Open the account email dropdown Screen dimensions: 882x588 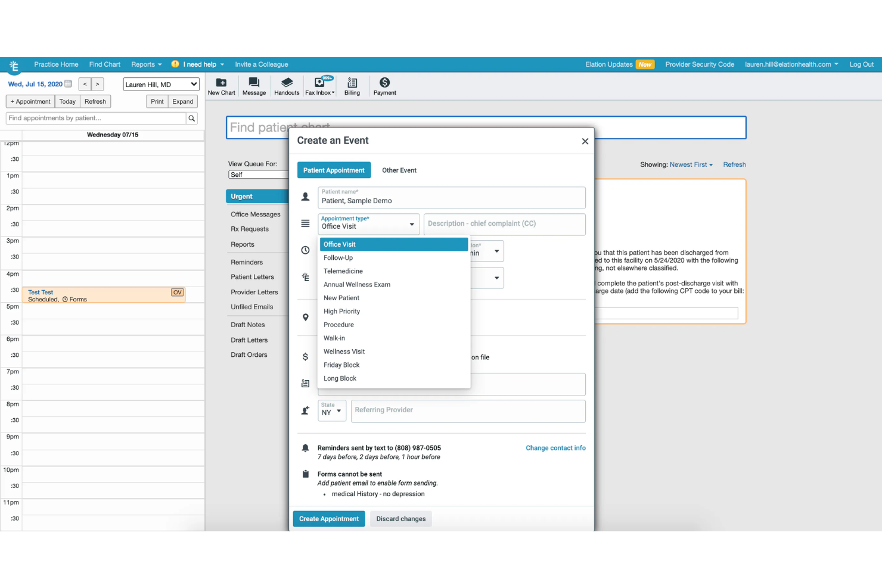pos(791,64)
